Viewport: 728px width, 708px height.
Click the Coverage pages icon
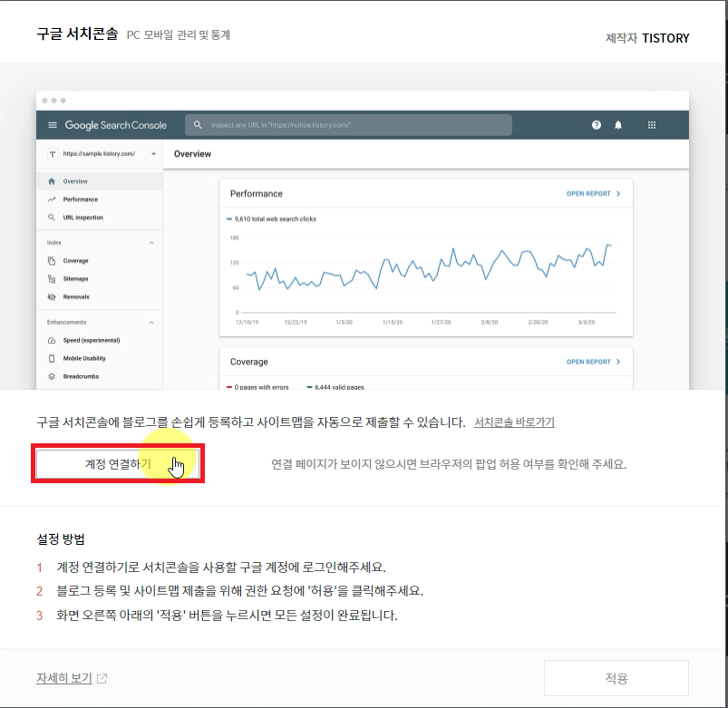52,260
